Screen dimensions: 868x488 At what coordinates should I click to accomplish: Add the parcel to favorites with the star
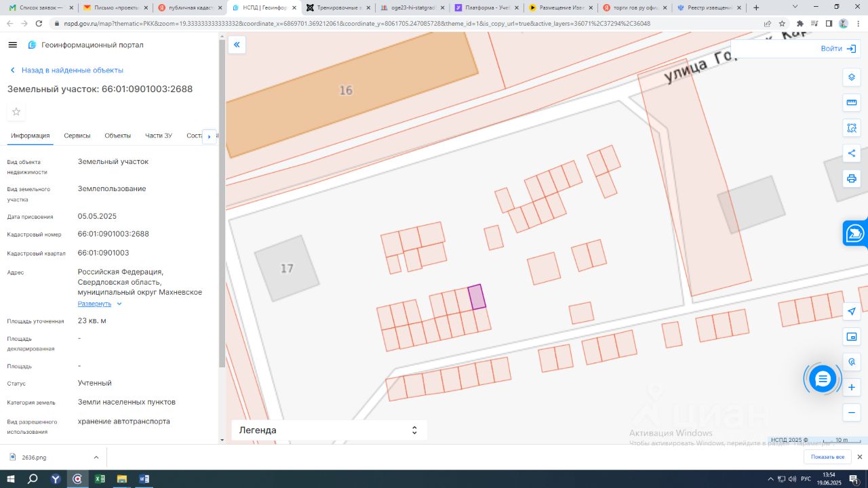(x=16, y=112)
